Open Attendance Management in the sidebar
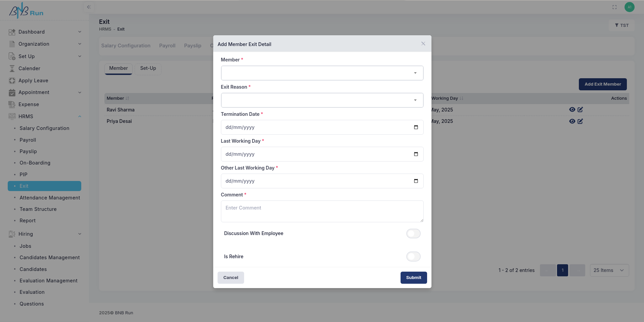The height and width of the screenshot is (322, 644). pyautogui.click(x=50, y=198)
